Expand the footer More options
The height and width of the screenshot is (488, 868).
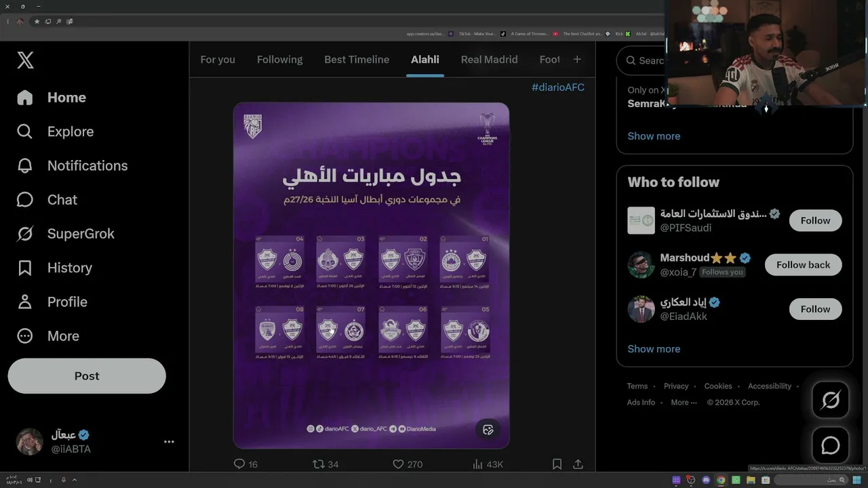click(684, 403)
